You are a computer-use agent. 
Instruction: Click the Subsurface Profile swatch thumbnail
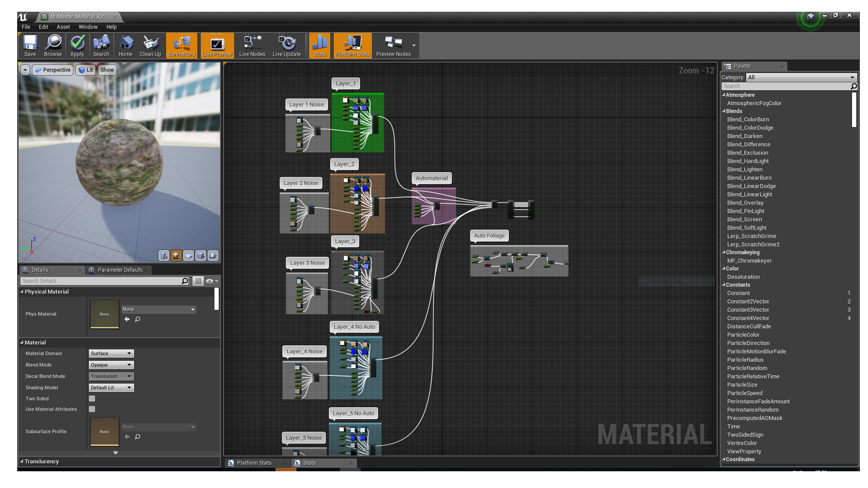tap(104, 432)
